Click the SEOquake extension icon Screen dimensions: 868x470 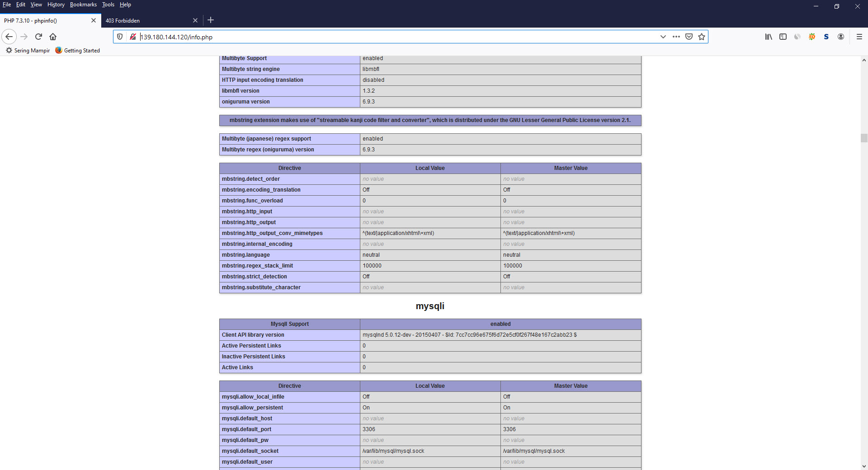pyautogui.click(x=811, y=37)
